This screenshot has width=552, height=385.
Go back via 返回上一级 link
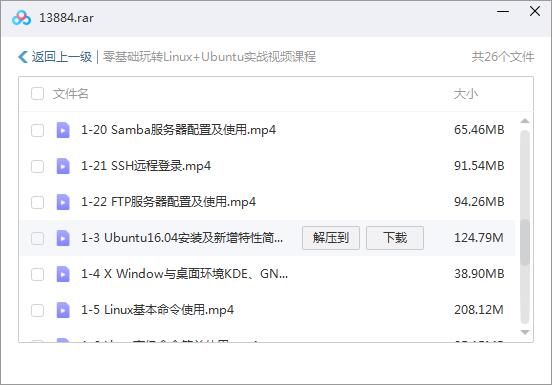click(62, 57)
